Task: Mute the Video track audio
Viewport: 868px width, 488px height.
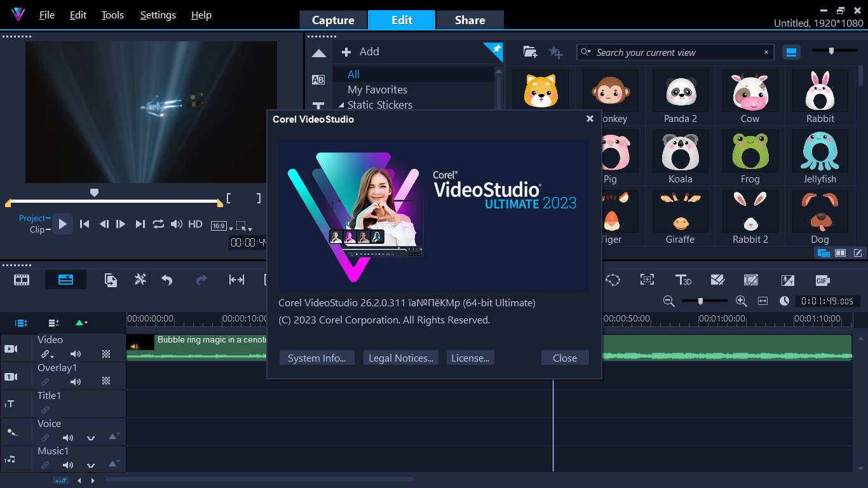Action: tap(76, 354)
